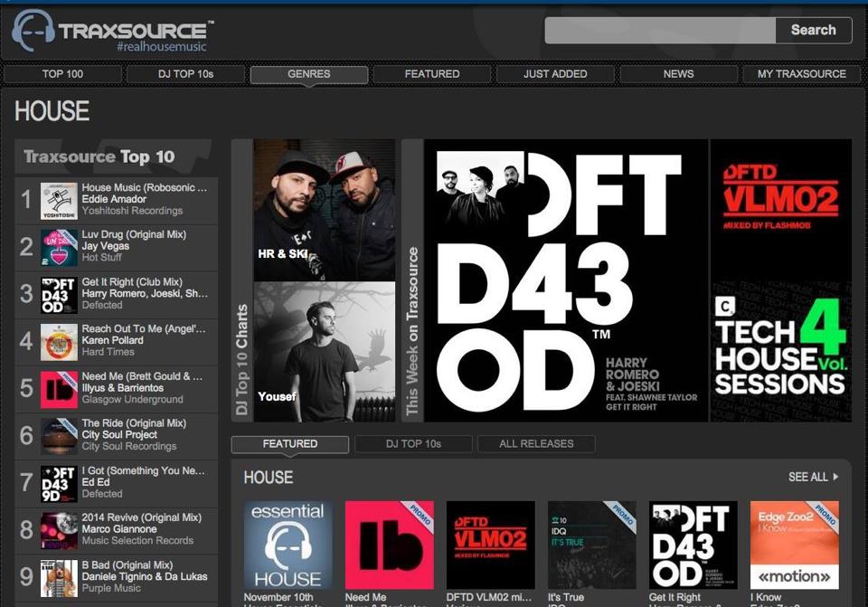Open the HR & SKI DJ chart image
The height and width of the screenshot is (607, 868).
325,210
